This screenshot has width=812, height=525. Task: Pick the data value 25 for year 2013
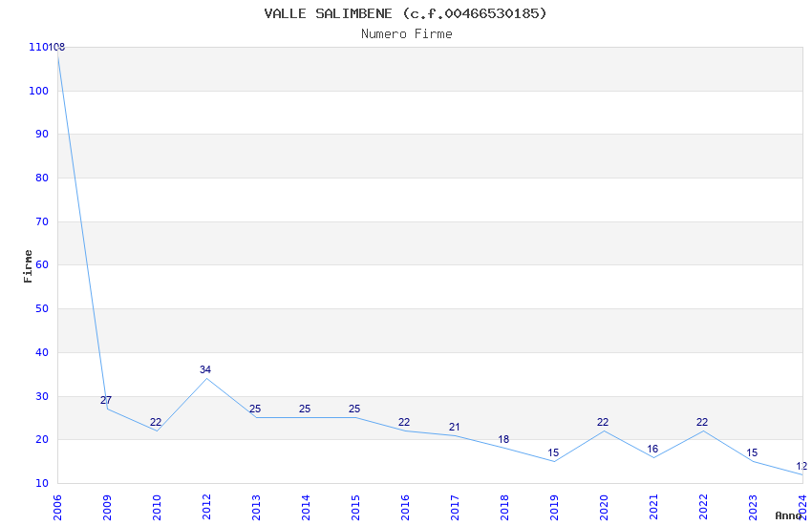[255, 409]
